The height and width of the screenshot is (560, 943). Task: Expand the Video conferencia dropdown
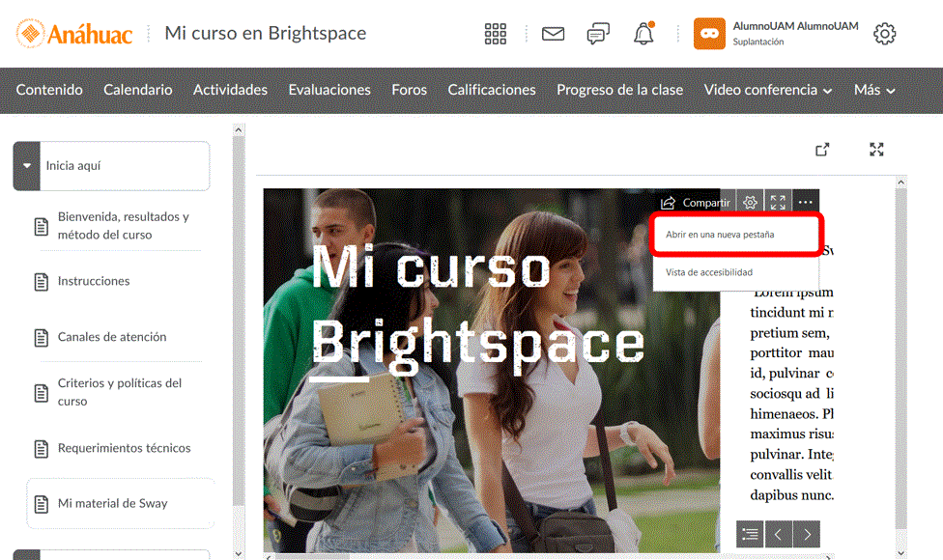(x=767, y=90)
